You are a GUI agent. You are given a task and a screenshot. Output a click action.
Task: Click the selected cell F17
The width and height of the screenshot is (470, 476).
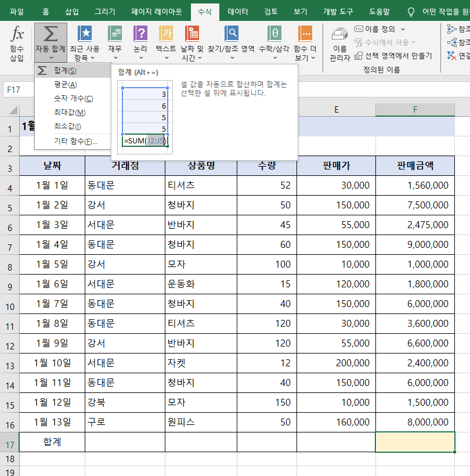pyautogui.click(x=415, y=442)
